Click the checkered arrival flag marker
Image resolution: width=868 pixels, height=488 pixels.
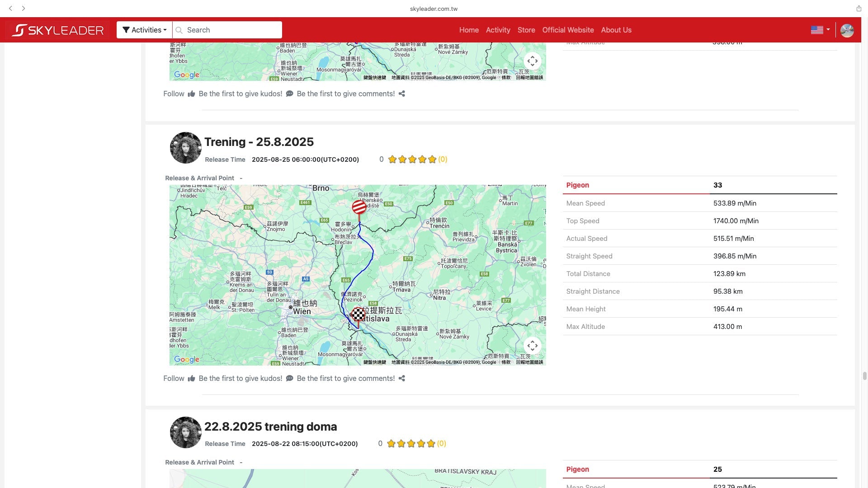[x=358, y=314]
